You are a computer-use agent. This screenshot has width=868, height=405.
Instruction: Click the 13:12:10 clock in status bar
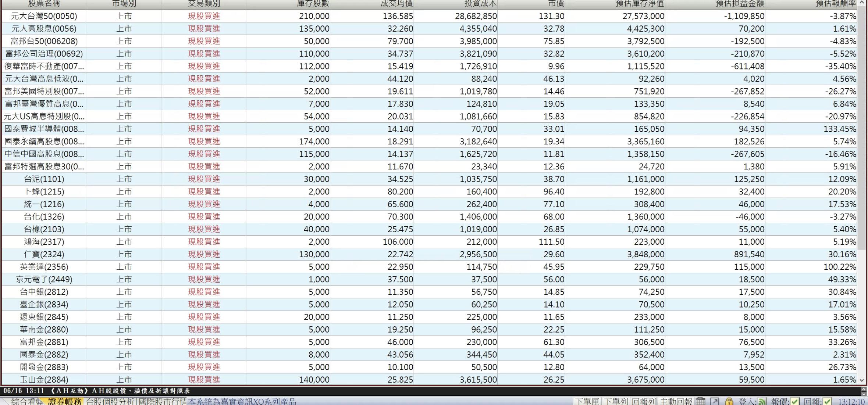pos(851,402)
